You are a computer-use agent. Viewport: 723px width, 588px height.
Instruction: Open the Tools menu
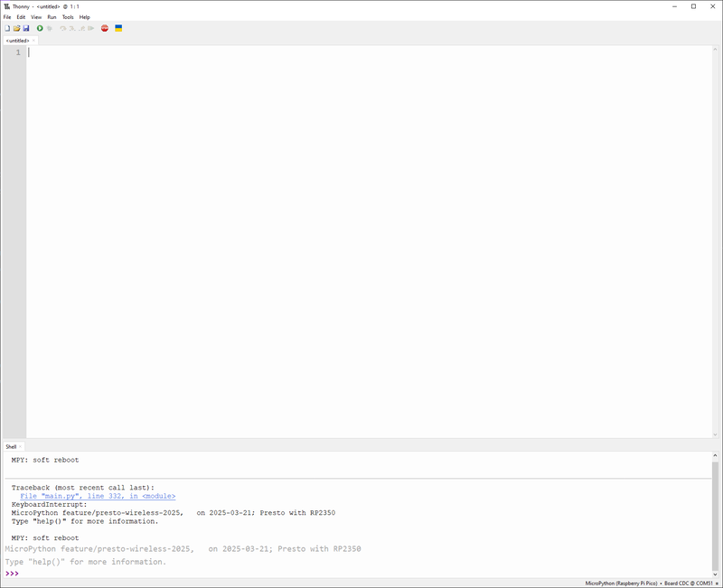tap(68, 17)
